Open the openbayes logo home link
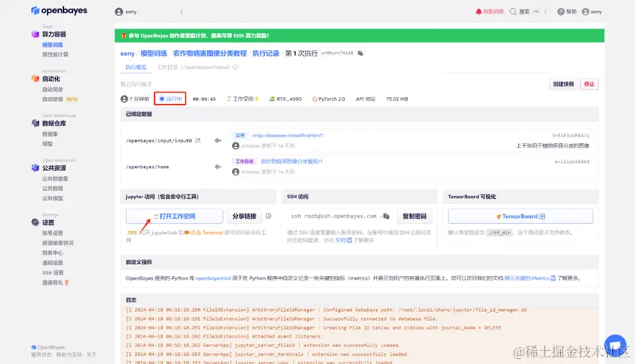 point(59,10)
